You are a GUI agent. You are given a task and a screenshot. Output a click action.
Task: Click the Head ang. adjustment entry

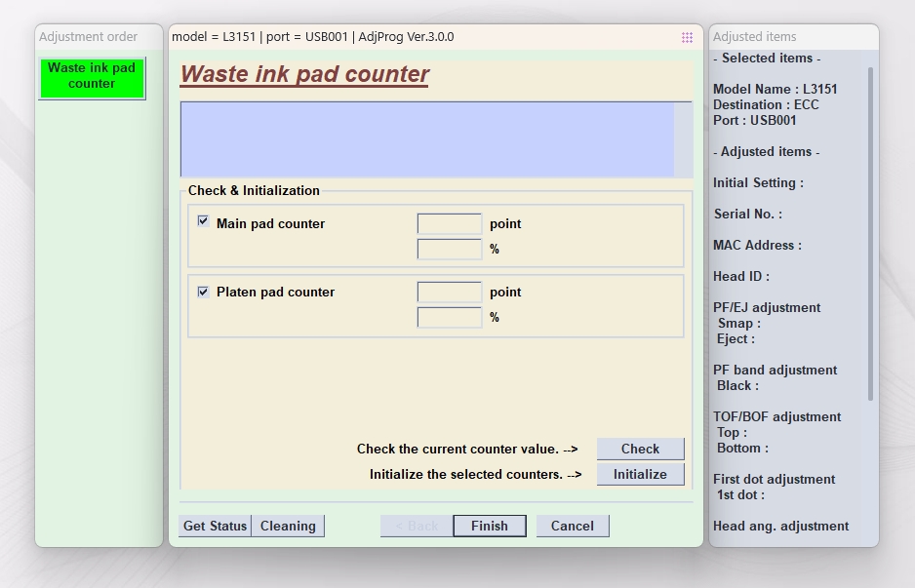[780, 527]
